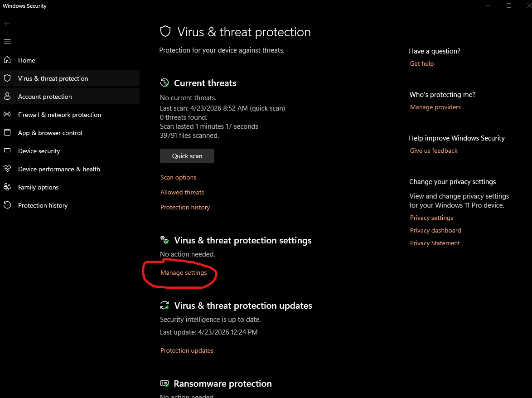Click the back arrow icon
This screenshot has width=532, height=398.
pyautogui.click(x=7, y=24)
